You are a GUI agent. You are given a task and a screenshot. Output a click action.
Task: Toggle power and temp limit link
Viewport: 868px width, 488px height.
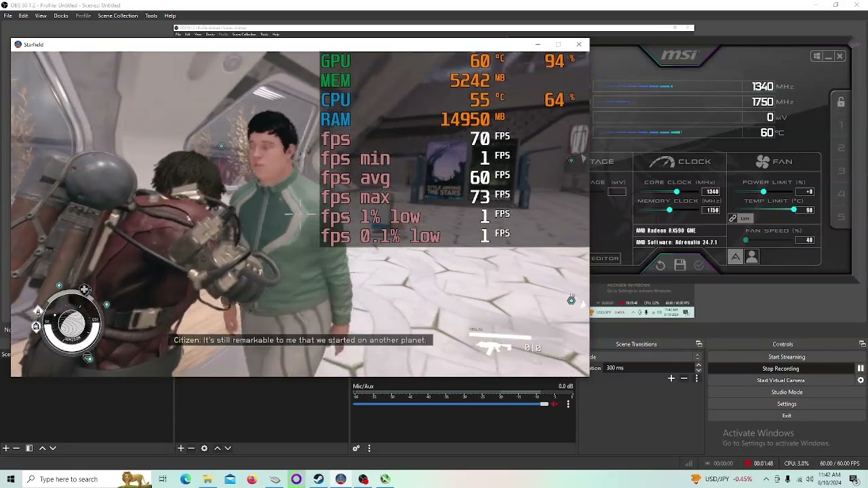733,218
